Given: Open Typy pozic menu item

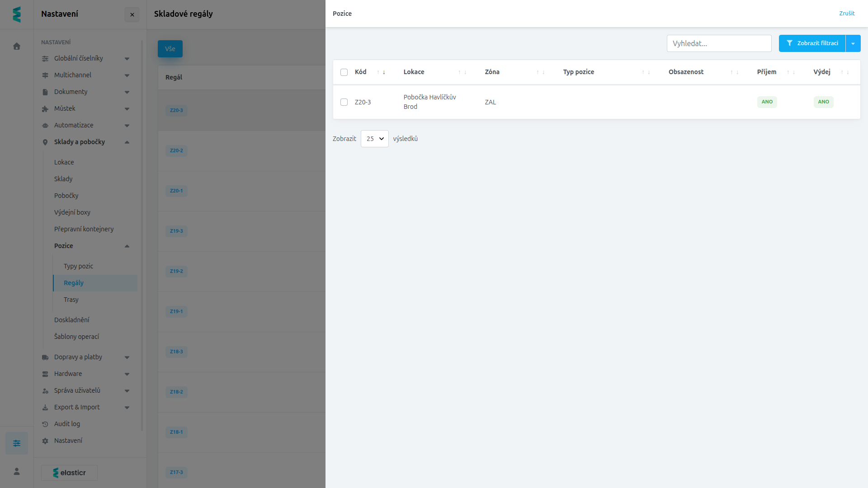Looking at the screenshot, I should point(78,266).
